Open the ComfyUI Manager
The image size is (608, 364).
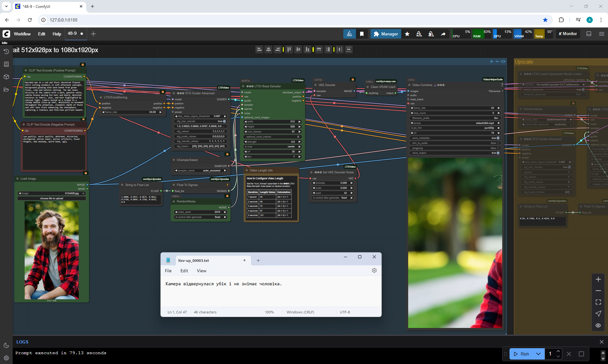(385, 34)
